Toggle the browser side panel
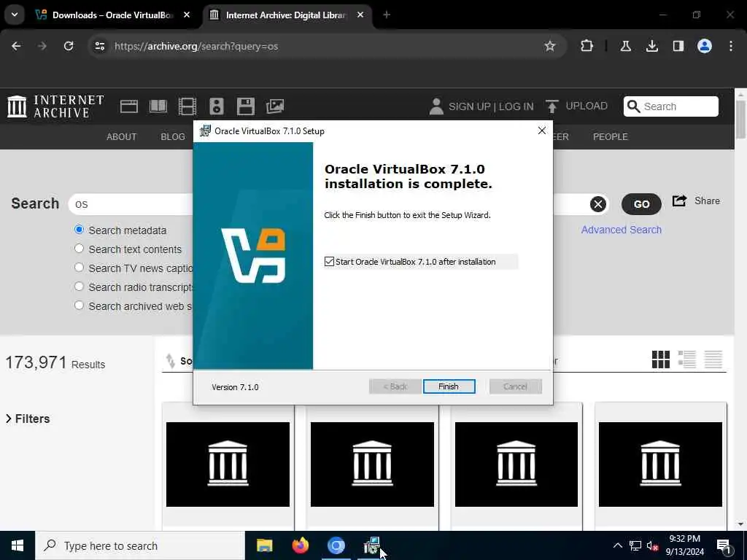Screen dimensions: 747x560 coord(678,46)
